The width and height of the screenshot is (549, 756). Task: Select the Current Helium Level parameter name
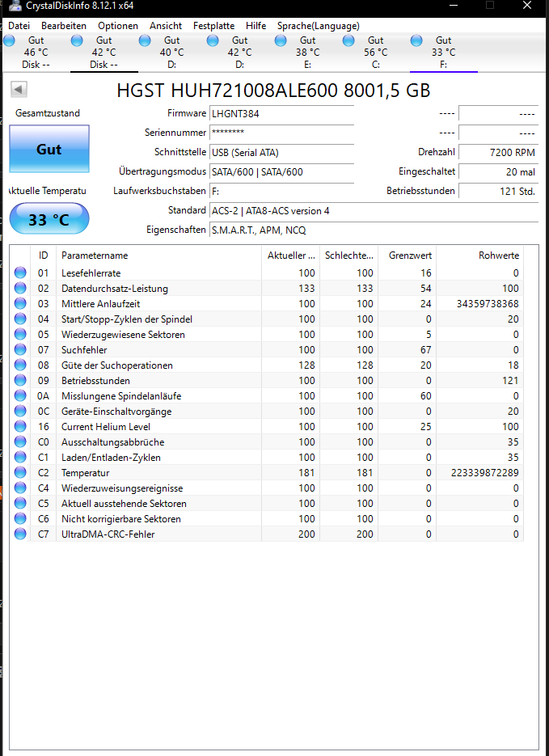coord(106,427)
